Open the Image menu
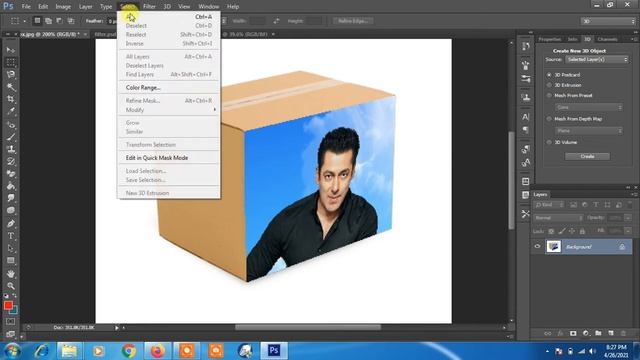 click(63, 7)
